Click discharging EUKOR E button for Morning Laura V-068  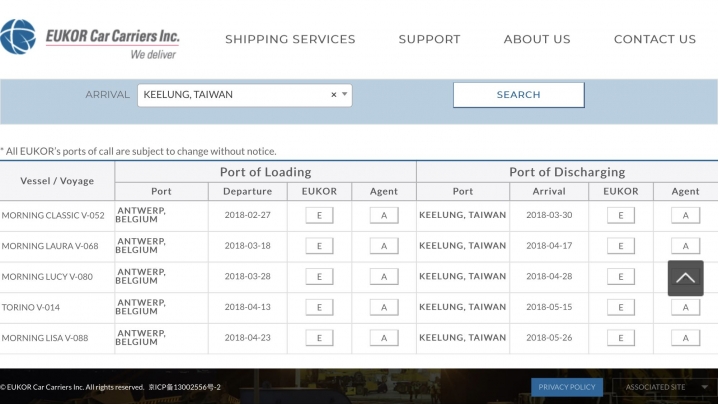[x=621, y=246]
